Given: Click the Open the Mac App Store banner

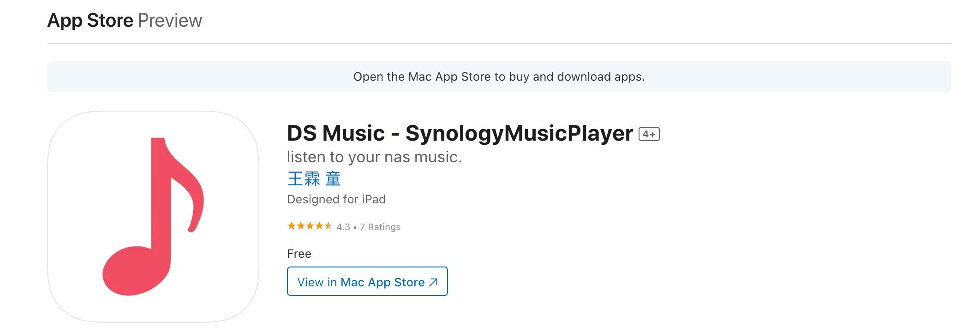Looking at the screenshot, I should (x=499, y=77).
